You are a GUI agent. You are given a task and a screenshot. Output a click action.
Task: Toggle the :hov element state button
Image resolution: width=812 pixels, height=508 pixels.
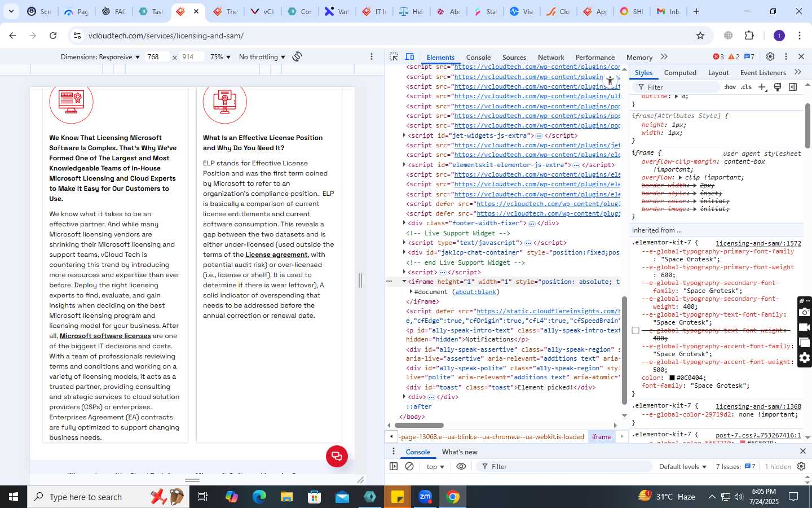coord(730,87)
